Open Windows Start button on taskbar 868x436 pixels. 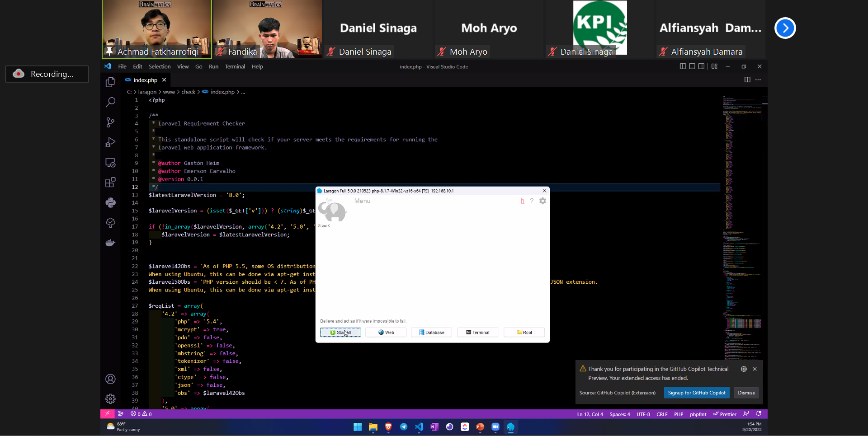click(x=357, y=427)
